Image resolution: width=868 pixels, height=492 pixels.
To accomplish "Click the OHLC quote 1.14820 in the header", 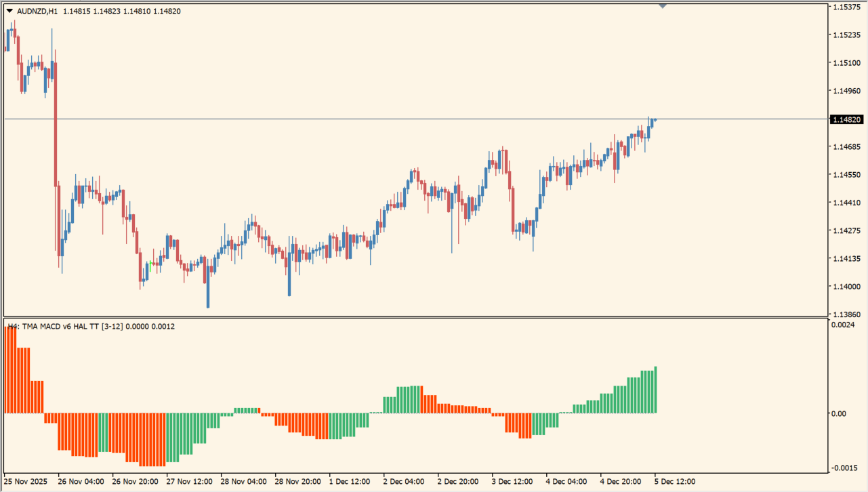I will (165, 11).
